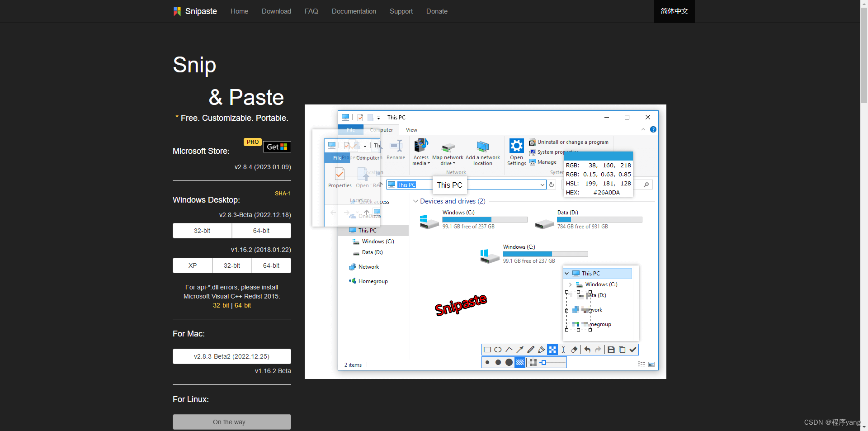Select the Arrow tool in demo toolbar
Viewport: 868px width, 431px height.
520,350
